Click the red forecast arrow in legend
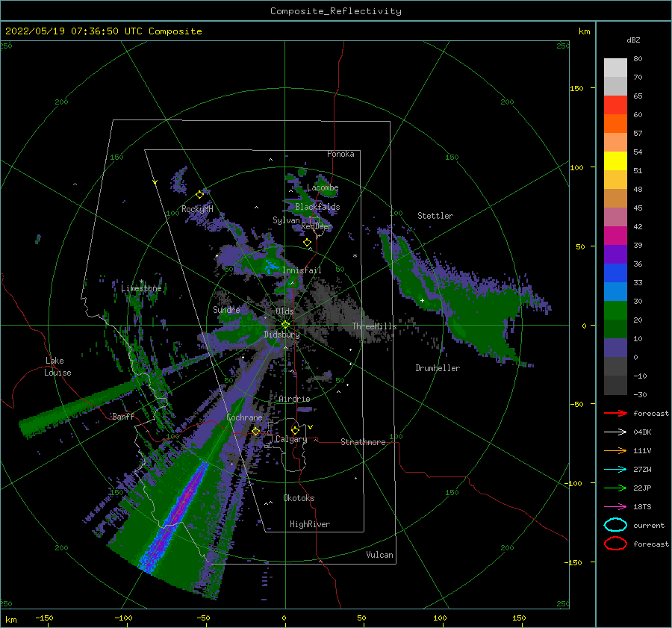Screen dimensions: 672x628 (x=615, y=413)
